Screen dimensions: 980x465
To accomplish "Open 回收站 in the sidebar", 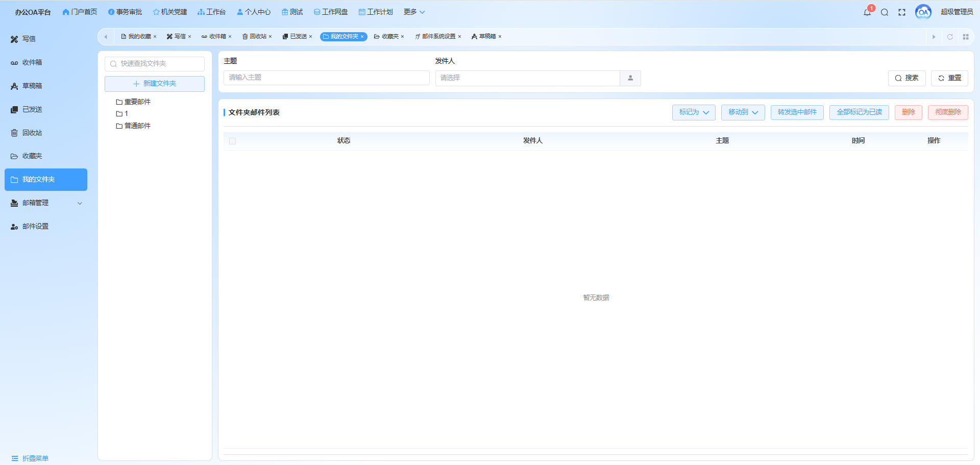I will coord(46,133).
